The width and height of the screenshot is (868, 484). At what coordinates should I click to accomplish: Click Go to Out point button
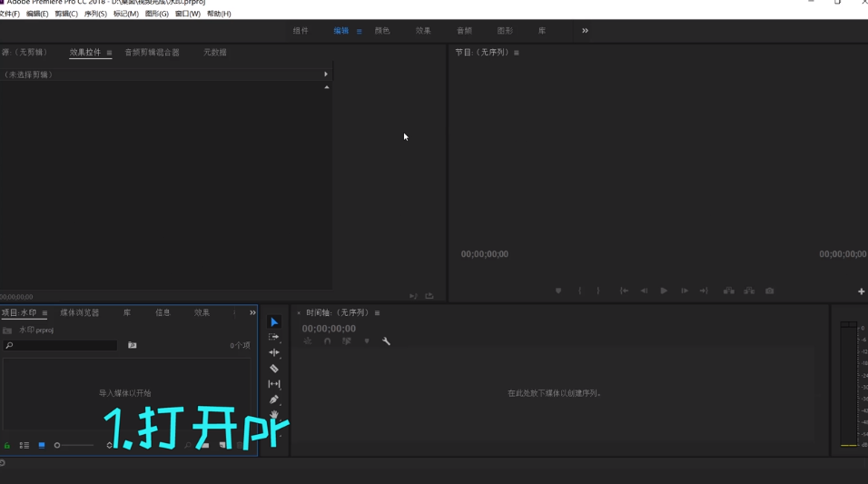704,291
